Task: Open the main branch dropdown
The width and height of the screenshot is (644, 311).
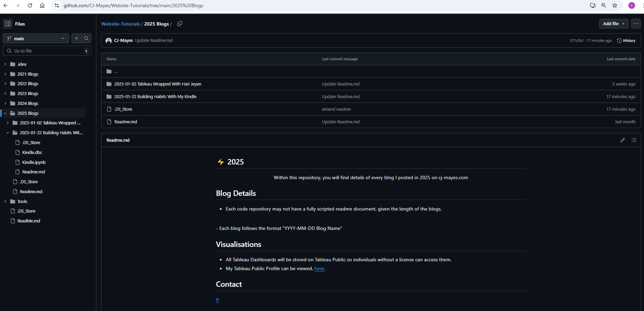Action: (x=36, y=38)
